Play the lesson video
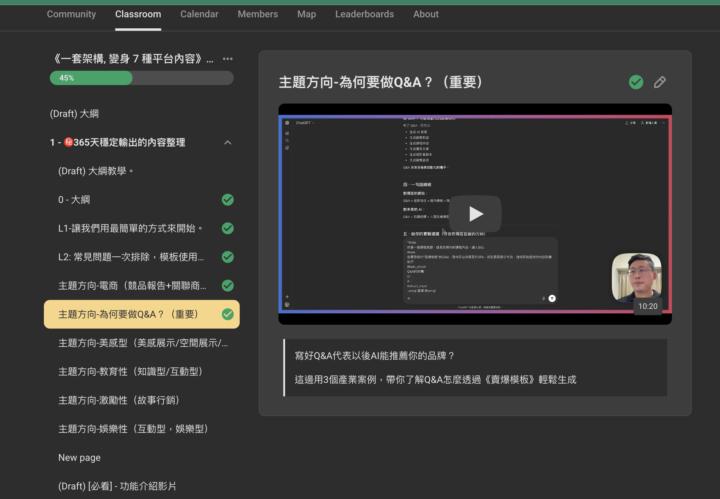Image resolution: width=720 pixels, height=499 pixels. [475, 214]
